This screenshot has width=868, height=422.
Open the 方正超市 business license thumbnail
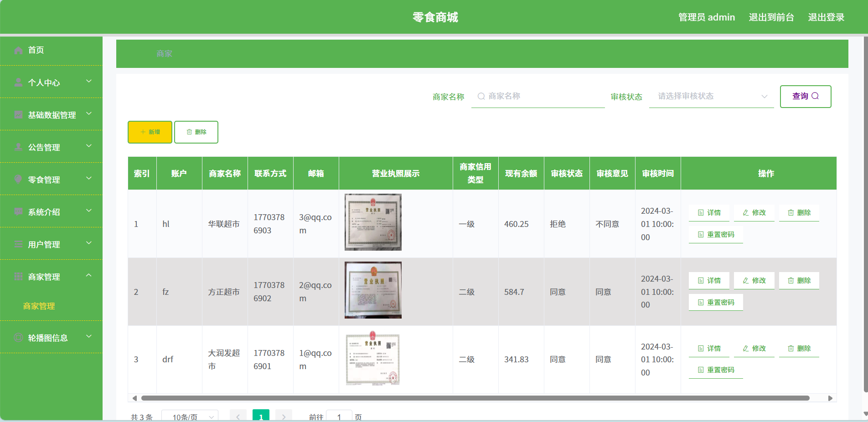pos(373,290)
